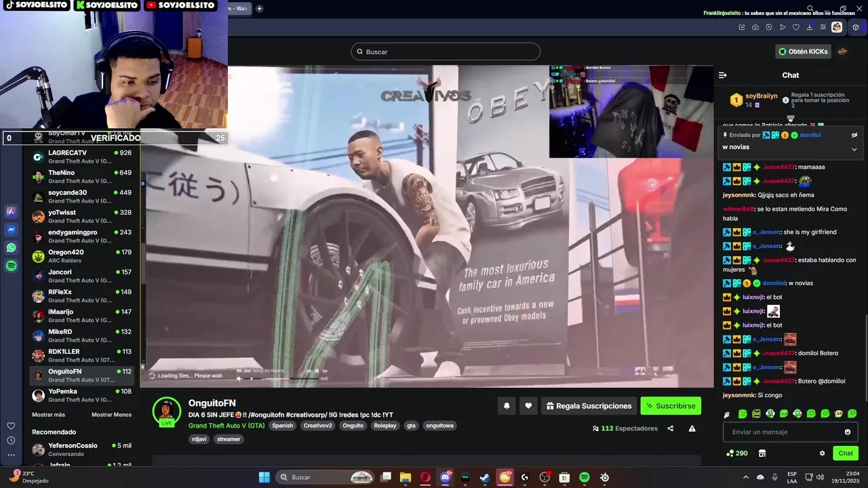
Task: Click the Buscar search field at the top
Action: 446,52
